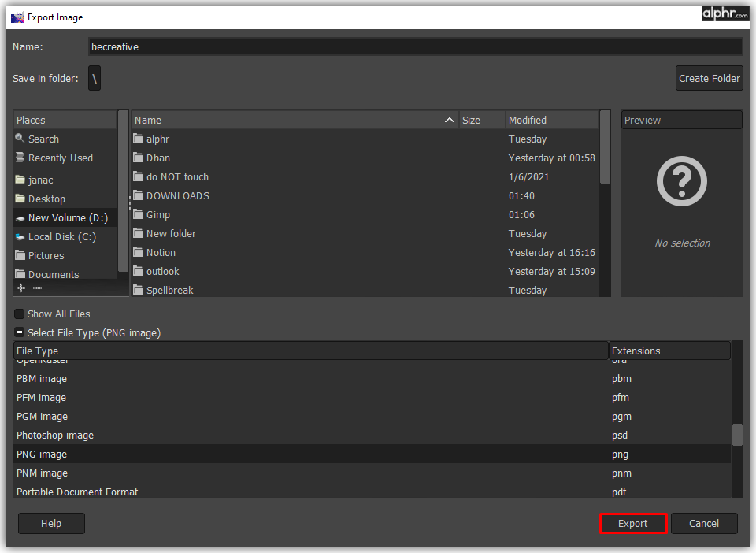Collapse the Select File Type expander
This screenshot has width=756, height=553.
click(x=19, y=332)
